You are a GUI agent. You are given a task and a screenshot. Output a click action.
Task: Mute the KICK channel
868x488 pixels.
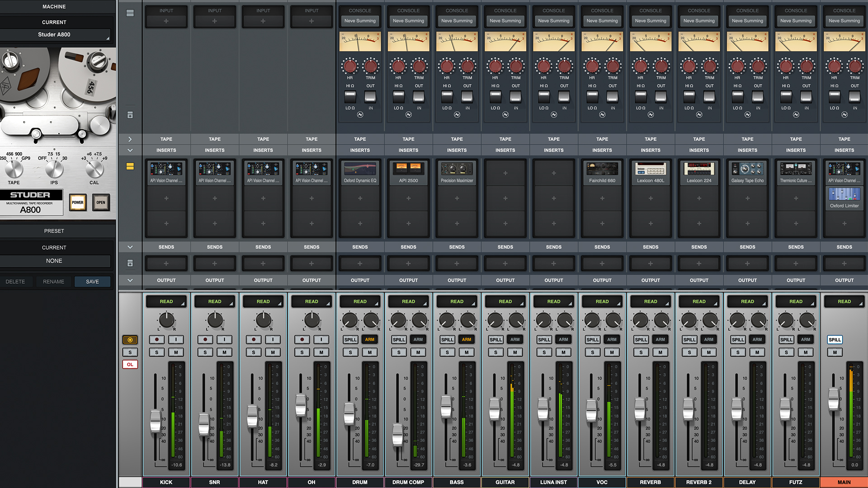pos(176,352)
